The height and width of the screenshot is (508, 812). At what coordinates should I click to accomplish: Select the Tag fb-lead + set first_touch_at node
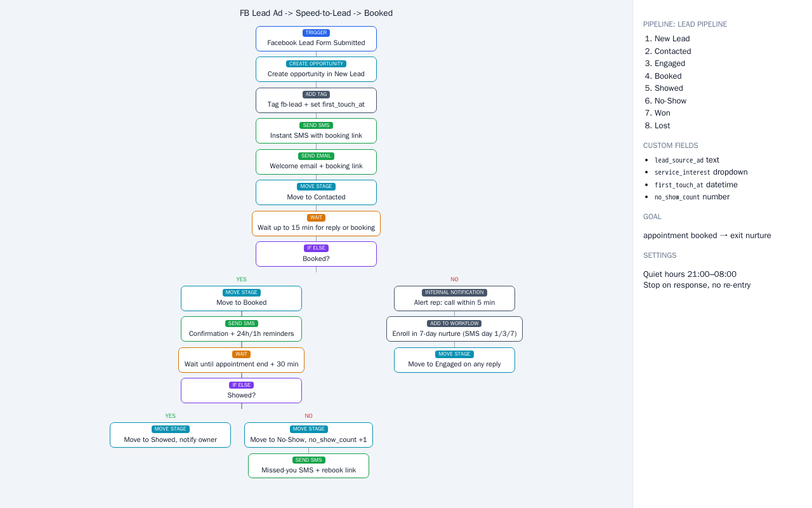(x=316, y=100)
